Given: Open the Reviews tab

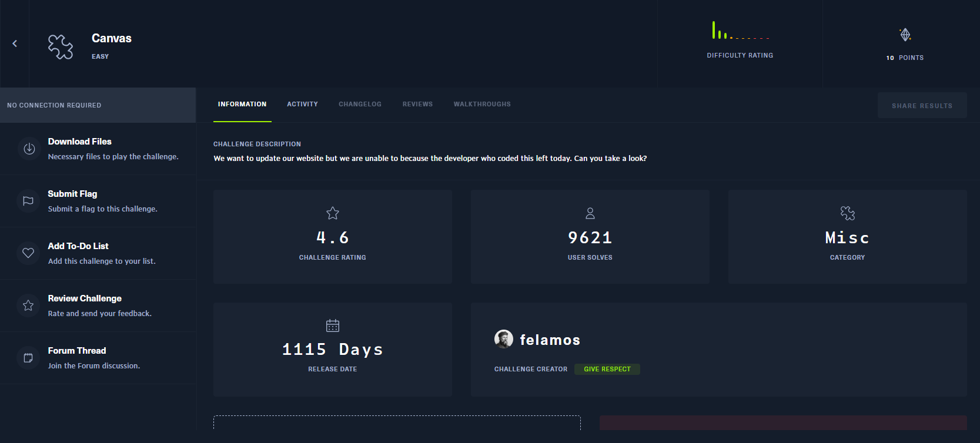Looking at the screenshot, I should (x=417, y=105).
